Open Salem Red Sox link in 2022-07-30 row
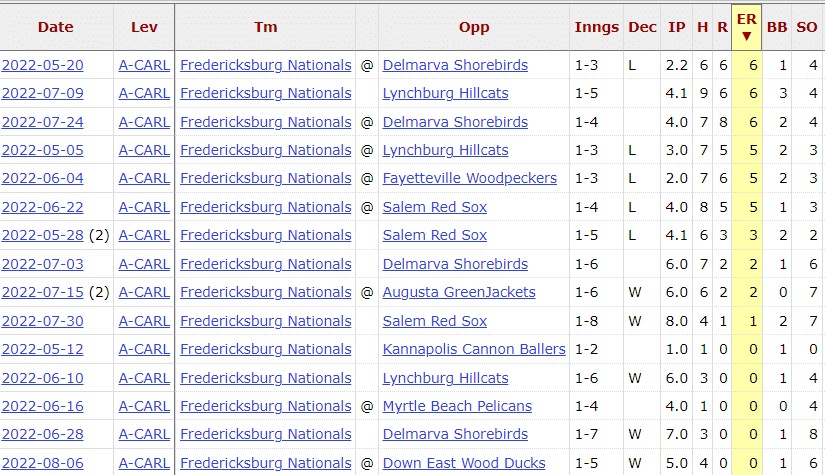The image size is (825, 475). click(435, 321)
